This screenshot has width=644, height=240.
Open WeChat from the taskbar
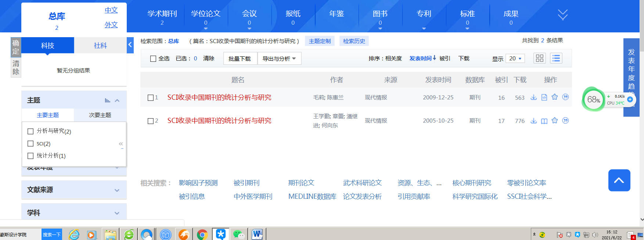(x=239, y=234)
